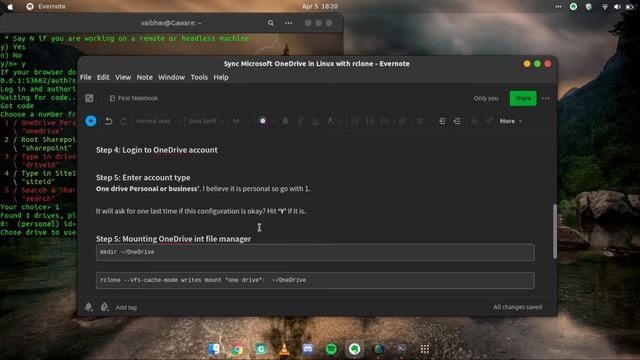Click the Apple logo in top bar
The image size is (640, 360).
coord(10,7)
